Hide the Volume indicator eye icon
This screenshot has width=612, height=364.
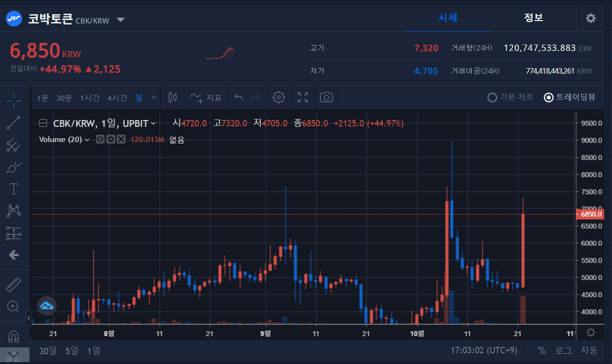(100, 140)
